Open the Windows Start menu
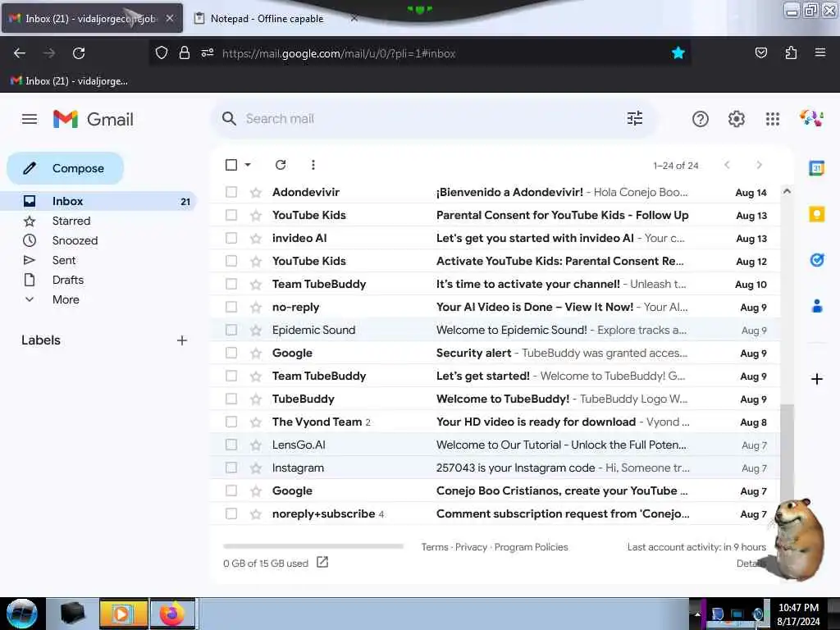 click(x=22, y=614)
